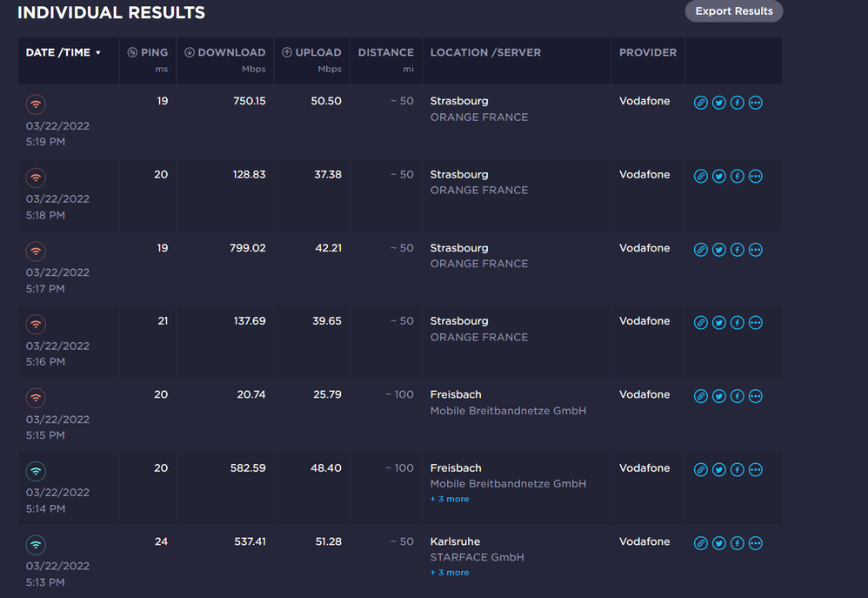The width and height of the screenshot is (868, 598).
Task: Share 5:15 PM result on Facebook
Action: click(738, 396)
